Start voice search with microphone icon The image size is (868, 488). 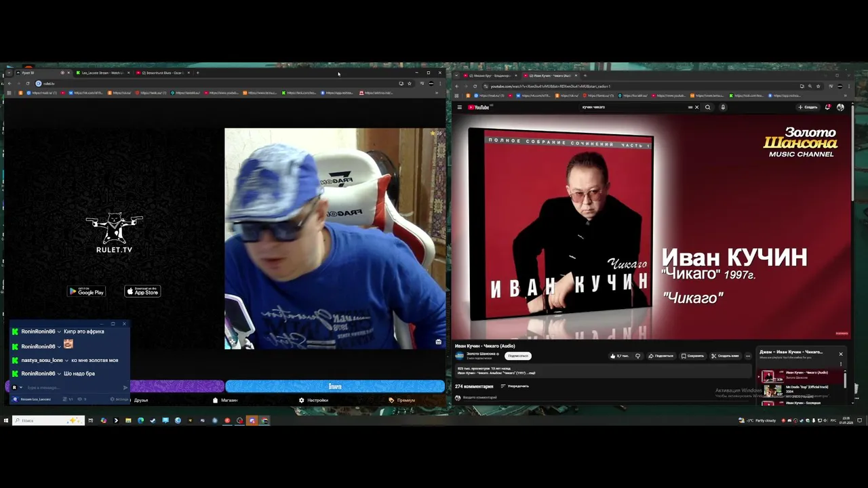coord(723,107)
